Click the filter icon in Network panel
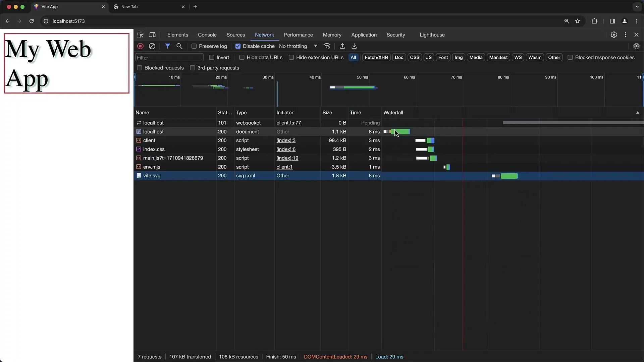 tap(167, 46)
